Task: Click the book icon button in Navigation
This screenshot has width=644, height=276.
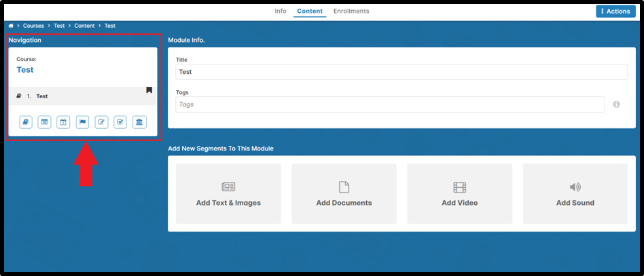Action: pyautogui.click(x=25, y=122)
